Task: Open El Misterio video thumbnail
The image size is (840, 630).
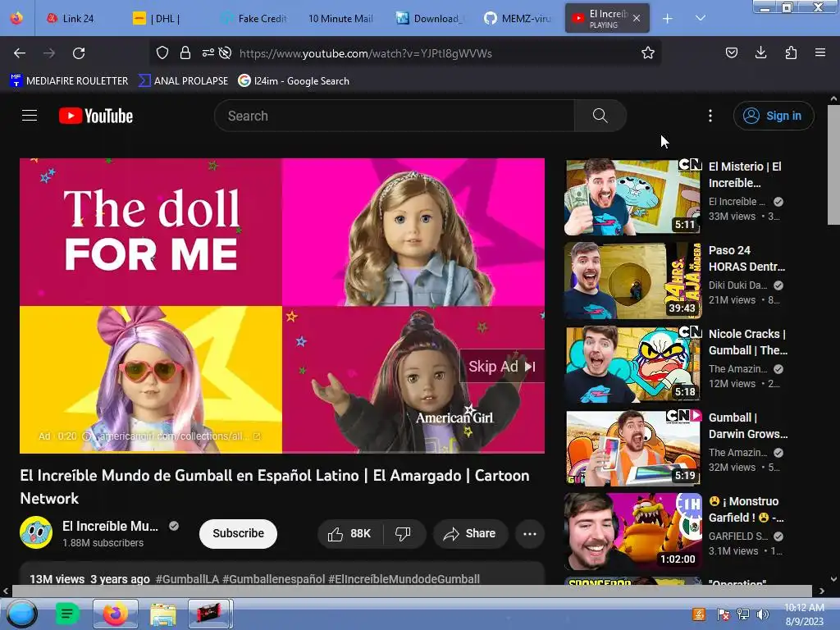Action: pyautogui.click(x=632, y=197)
